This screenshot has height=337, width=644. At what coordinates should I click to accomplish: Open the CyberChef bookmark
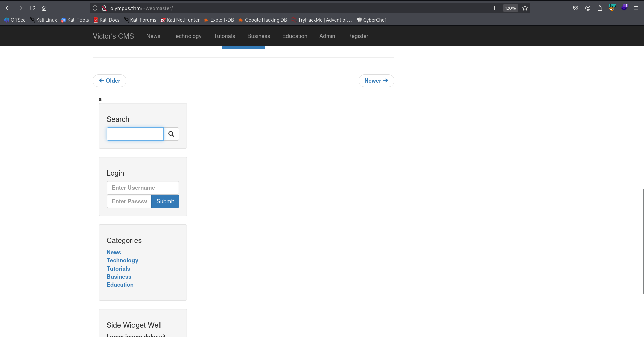372,20
